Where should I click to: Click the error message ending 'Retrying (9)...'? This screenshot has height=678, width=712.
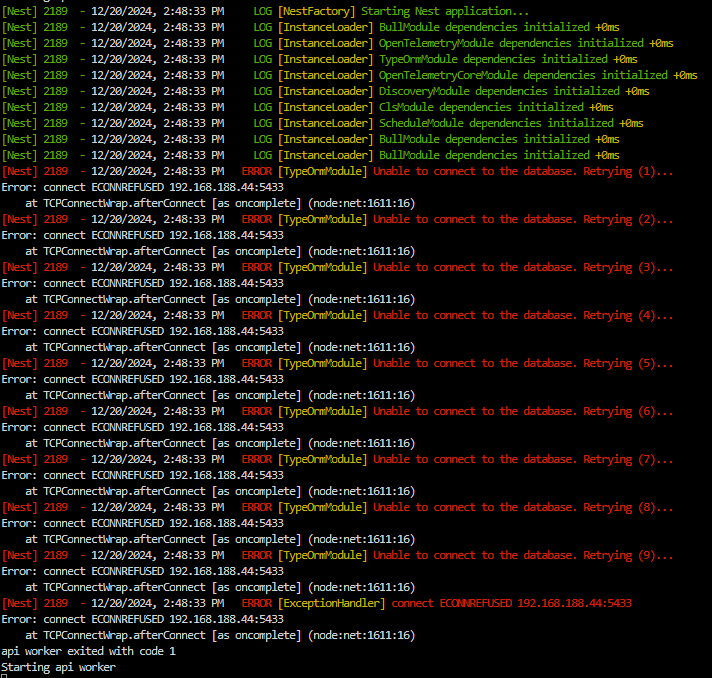pyautogui.click(x=523, y=555)
